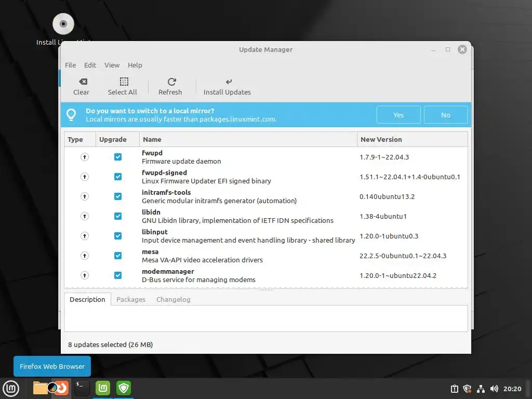Click version 1.38-4ubuntu1
This screenshot has height=399, width=532.
coord(383,216)
